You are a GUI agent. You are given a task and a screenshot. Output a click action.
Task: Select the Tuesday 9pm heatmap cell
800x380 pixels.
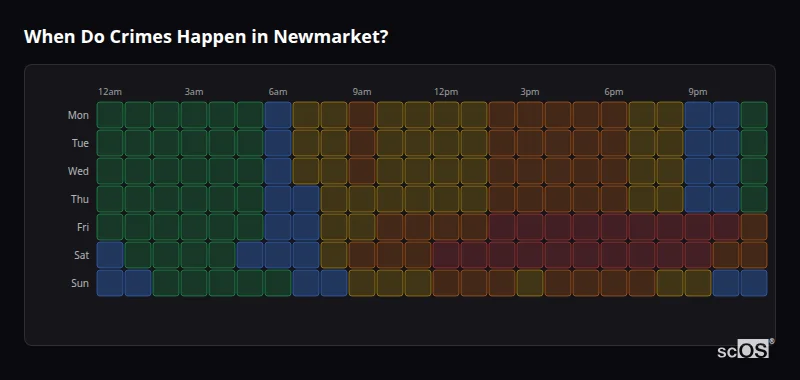(697, 143)
